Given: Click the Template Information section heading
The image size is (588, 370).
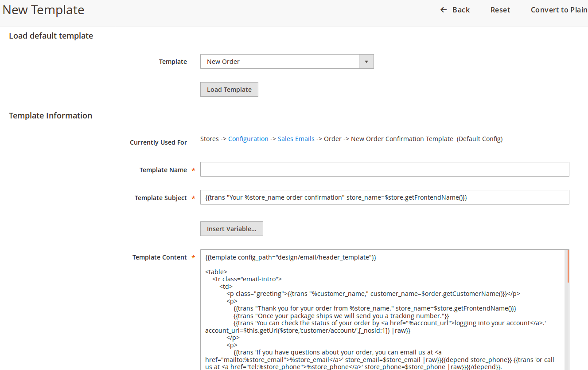Looking at the screenshot, I should pyautogui.click(x=50, y=115).
